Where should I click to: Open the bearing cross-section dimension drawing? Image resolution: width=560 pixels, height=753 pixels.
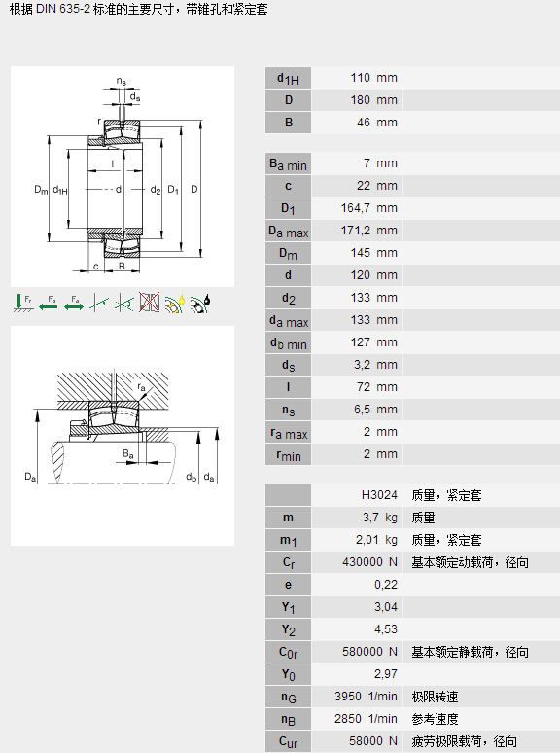click(122, 176)
